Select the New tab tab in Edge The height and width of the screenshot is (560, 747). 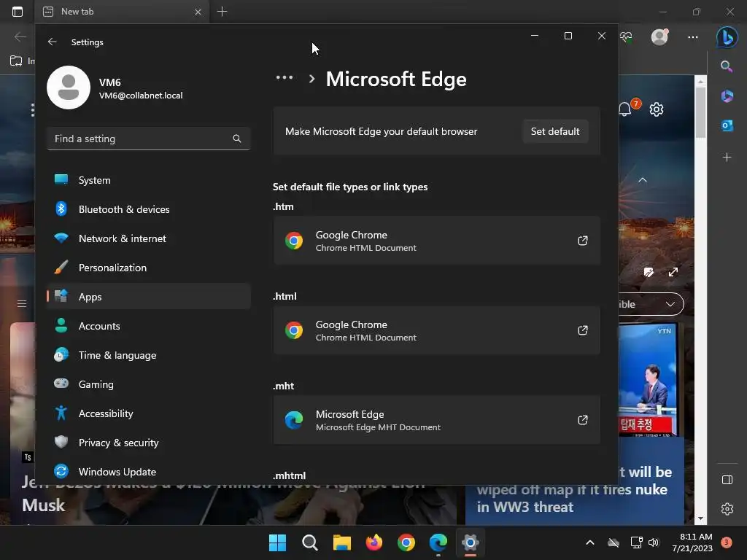(x=122, y=12)
